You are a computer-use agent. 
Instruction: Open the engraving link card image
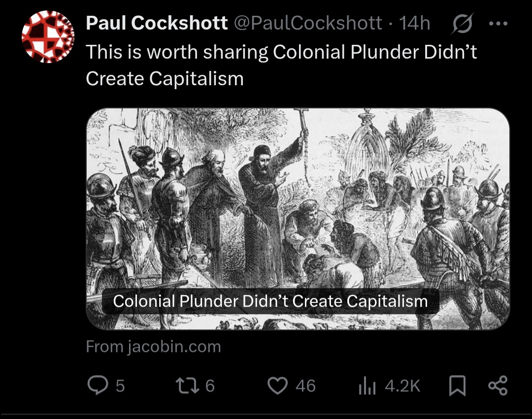(x=298, y=197)
